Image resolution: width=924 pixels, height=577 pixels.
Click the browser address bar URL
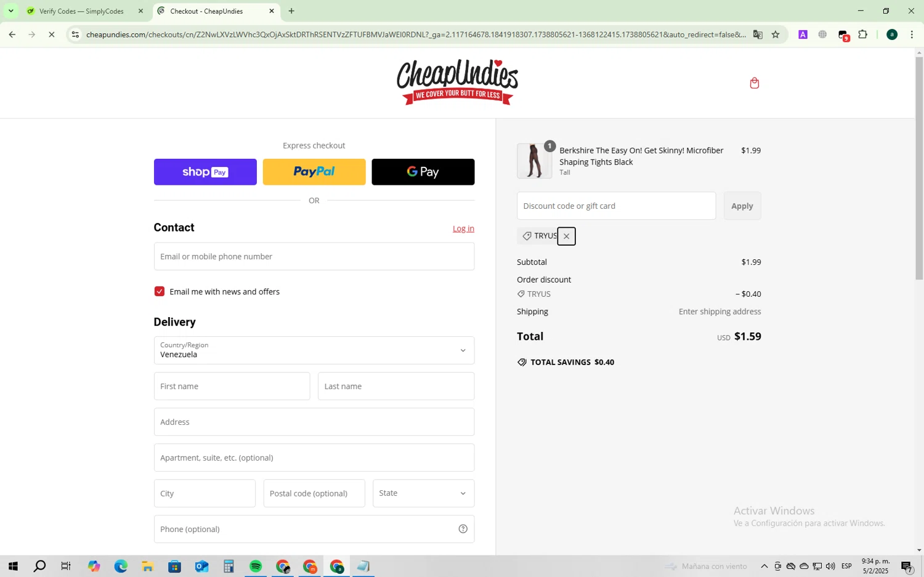(x=416, y=34)
